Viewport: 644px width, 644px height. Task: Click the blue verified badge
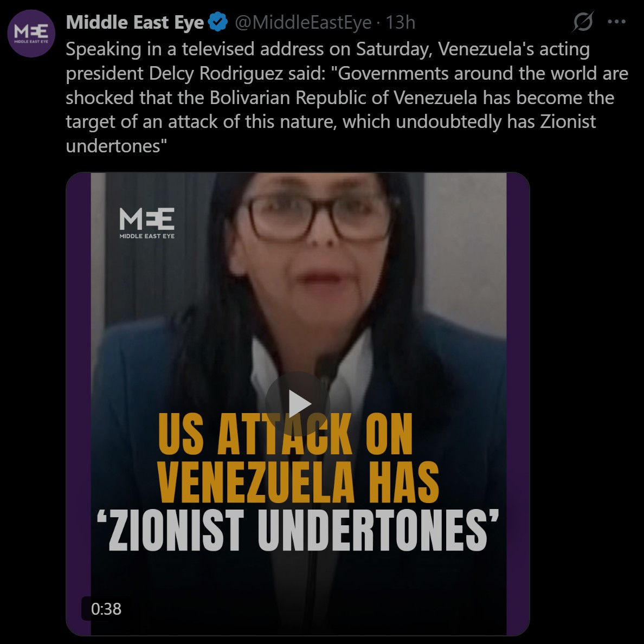pyautogui.click(x=218, y=22)
